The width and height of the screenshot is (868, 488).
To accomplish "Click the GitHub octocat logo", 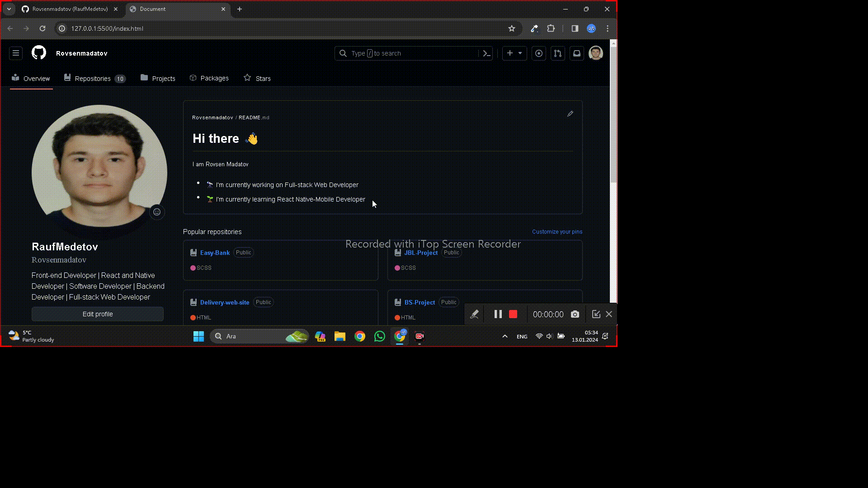I will point(39,53).
